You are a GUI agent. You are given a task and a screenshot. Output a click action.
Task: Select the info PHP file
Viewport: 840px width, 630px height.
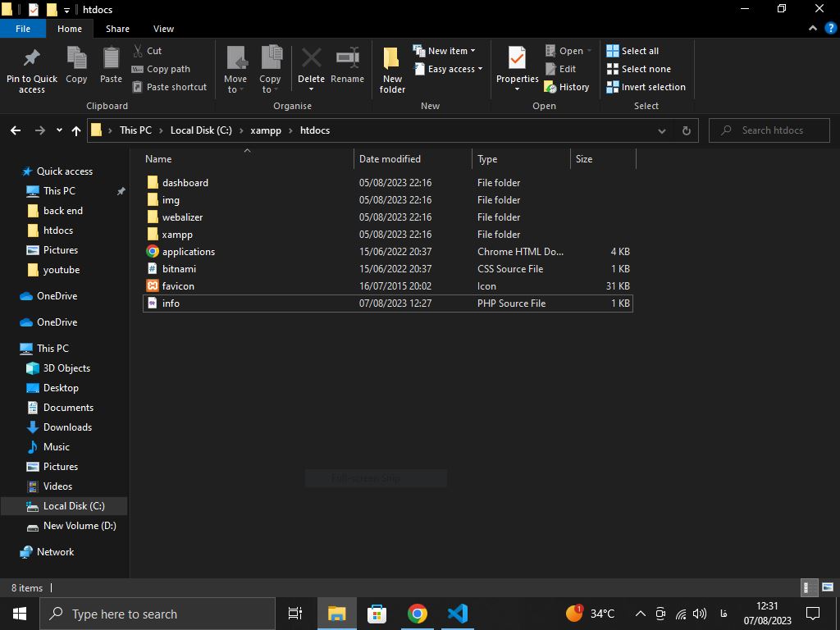coord(388,304)
